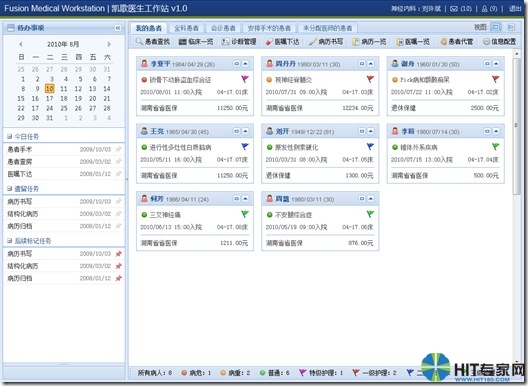This screenshot has height=386, width=528.
Task: Go to the next calendar month
Action: click(x=109, y=44)
